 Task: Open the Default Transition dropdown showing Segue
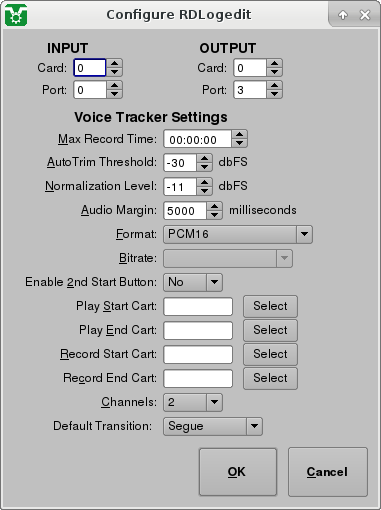(x=213, y=426)
